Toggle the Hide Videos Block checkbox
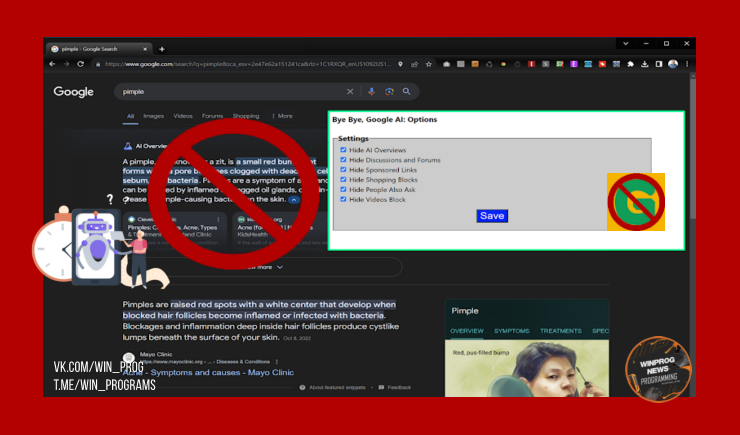 pyautogui.click(x=343, y=200)
